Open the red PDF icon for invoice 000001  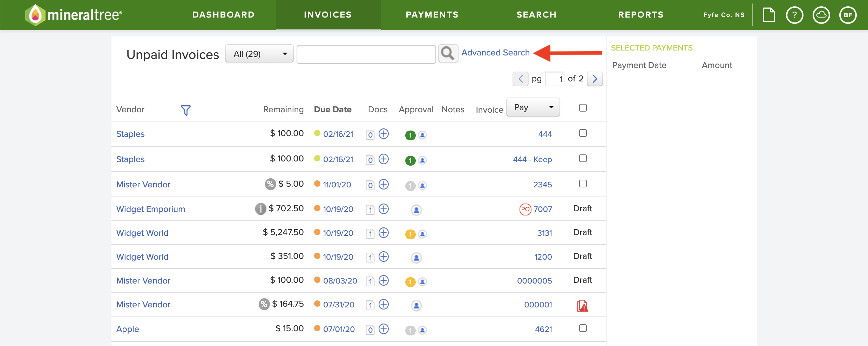tap(583, 305)
